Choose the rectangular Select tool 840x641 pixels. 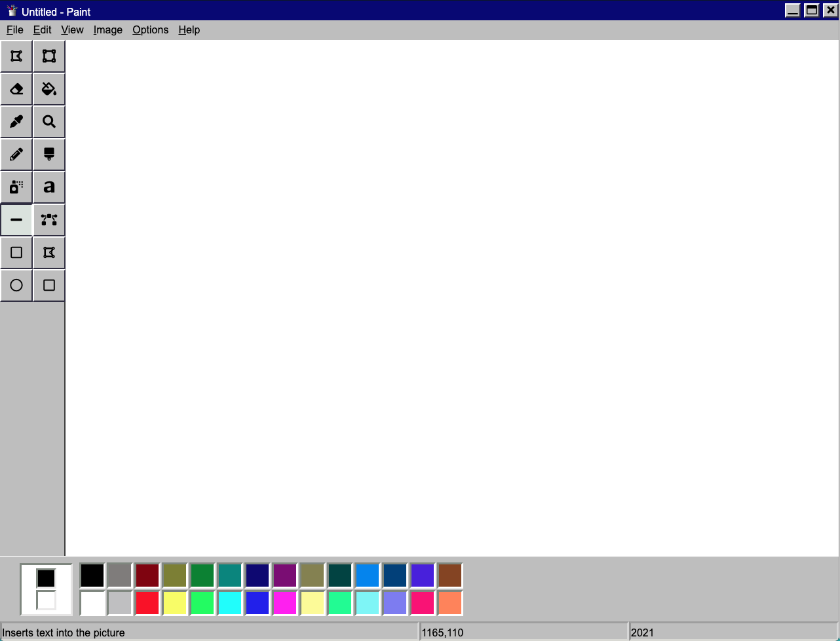point(49,56)
